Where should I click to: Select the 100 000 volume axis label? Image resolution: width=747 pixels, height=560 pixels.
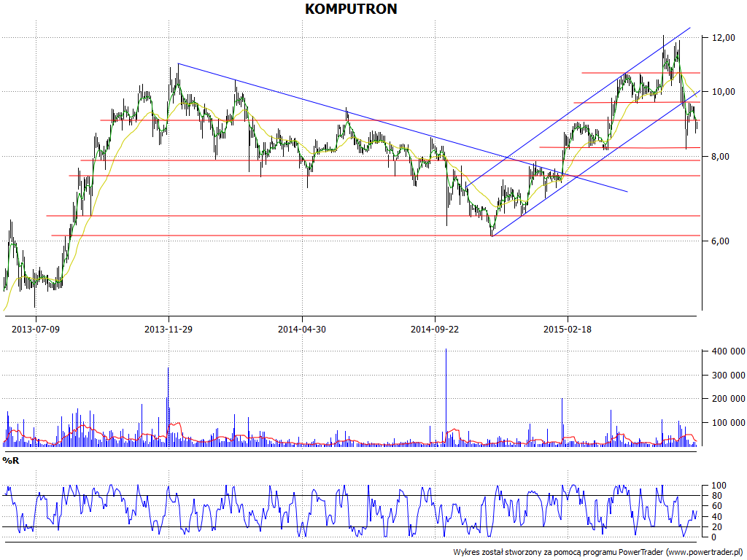[728, 422]
